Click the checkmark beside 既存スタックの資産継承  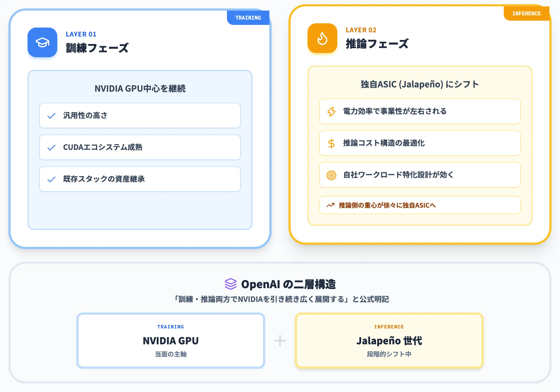tap(51, 179)
